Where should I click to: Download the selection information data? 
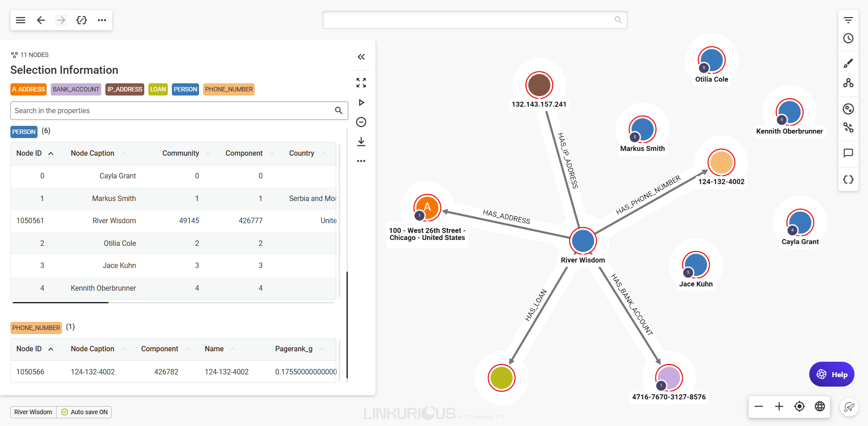click(361, 142)
